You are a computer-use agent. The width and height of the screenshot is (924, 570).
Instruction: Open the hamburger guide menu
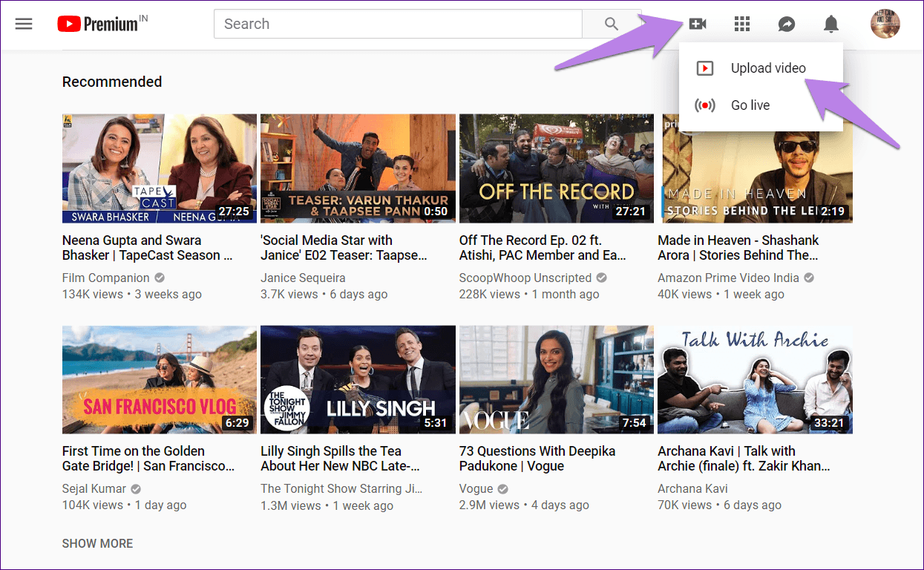(x=24, y=24)
